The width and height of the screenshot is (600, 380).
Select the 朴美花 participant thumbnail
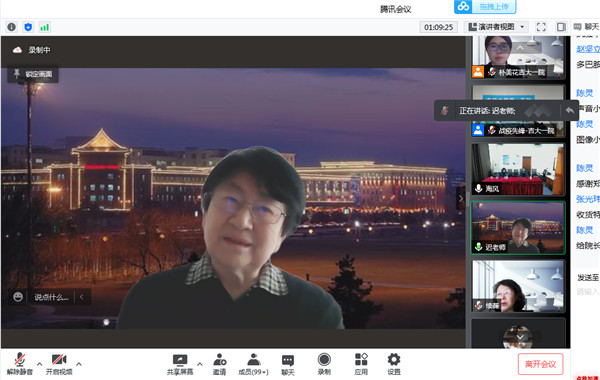point(518,57)
